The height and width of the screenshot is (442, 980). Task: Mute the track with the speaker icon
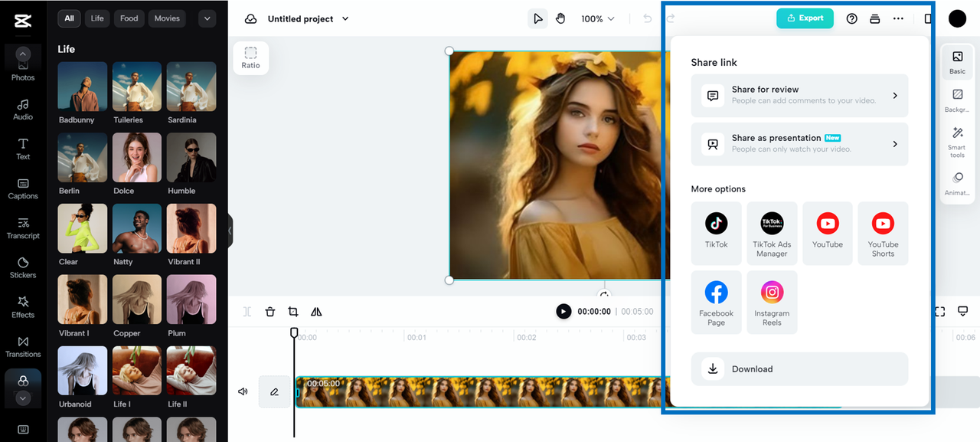pos(243,391)
